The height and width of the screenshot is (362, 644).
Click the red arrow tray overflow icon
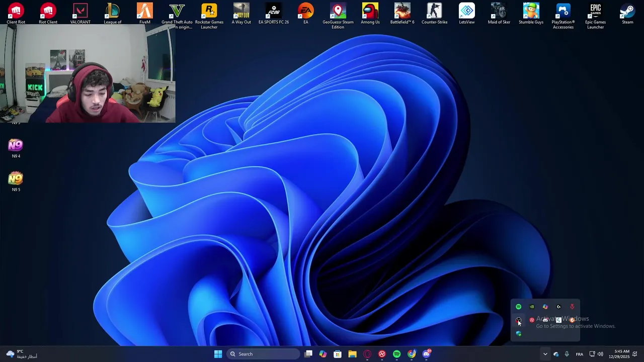point(572,307)
